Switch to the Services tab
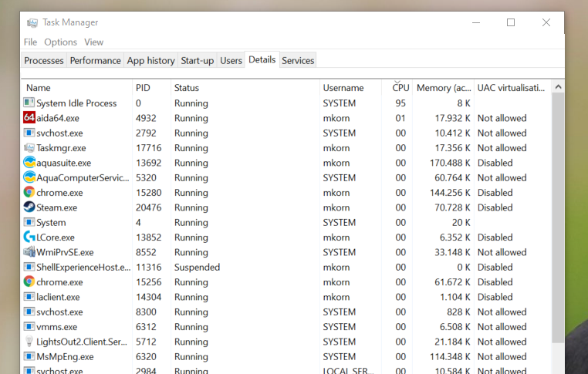The image size is (588, 374). pyautogui.click(x=298, y=60)
